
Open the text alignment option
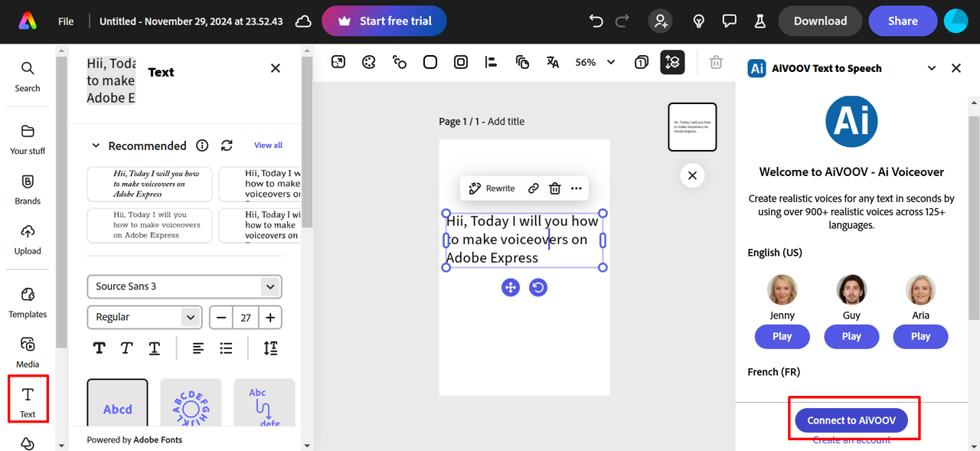(198, 348)
